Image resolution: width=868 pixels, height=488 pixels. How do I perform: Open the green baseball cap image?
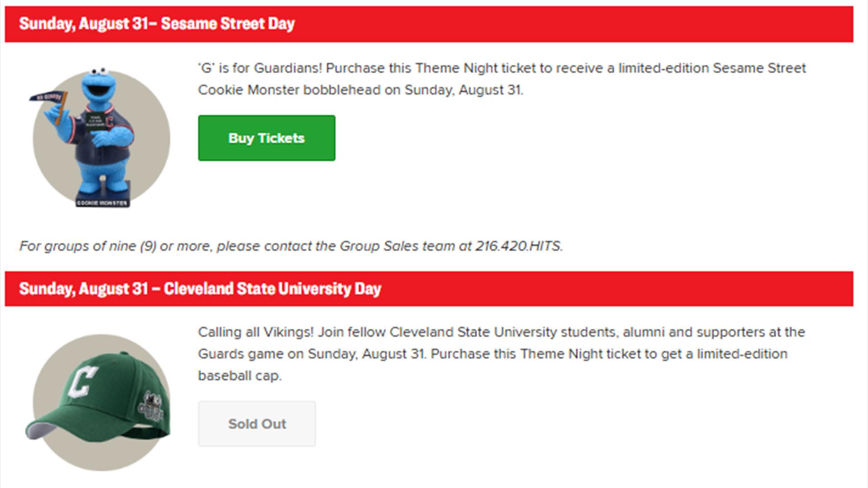coord(99,403)
